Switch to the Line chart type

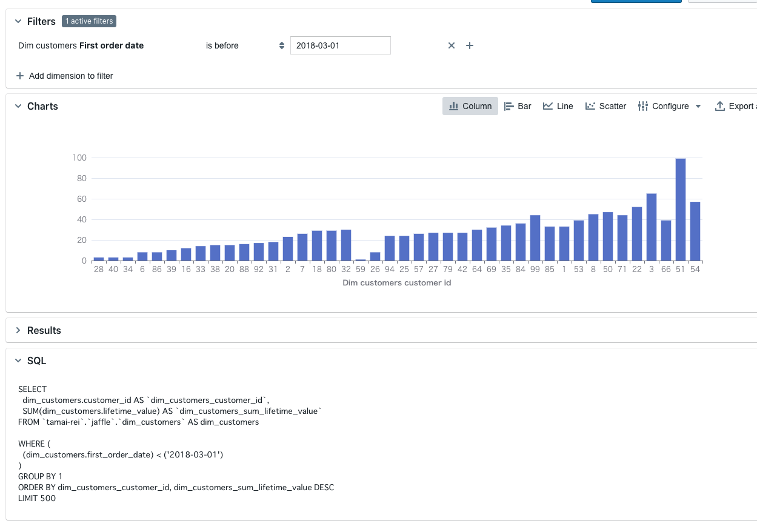coord(558,106)
